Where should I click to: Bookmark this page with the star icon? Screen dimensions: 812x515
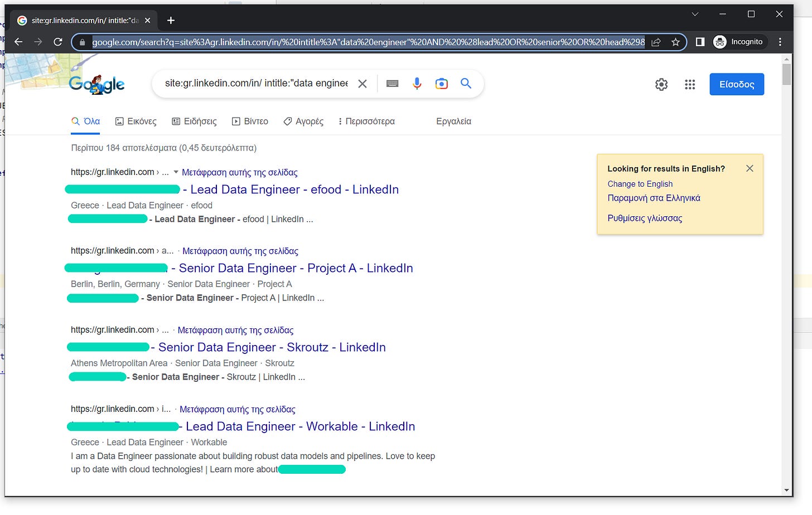pos(676,42)
